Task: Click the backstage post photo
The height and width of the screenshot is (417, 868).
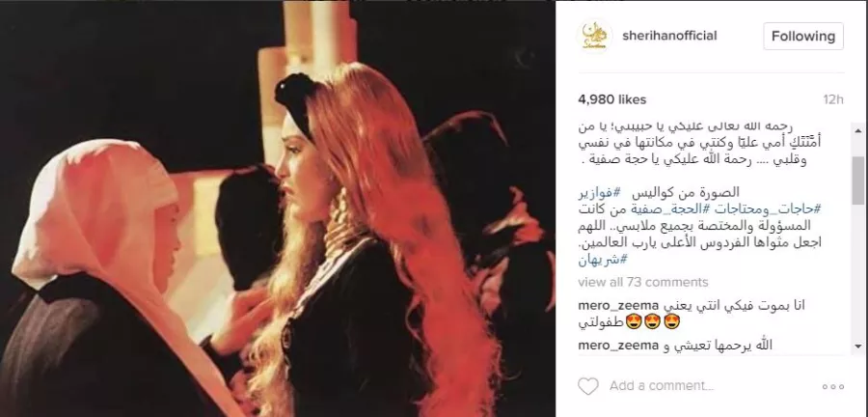Action: pos(278,208)
